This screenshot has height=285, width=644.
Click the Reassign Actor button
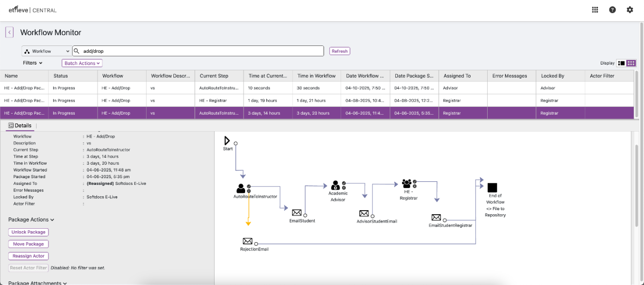pyautogui.click(x=28, y=256)
